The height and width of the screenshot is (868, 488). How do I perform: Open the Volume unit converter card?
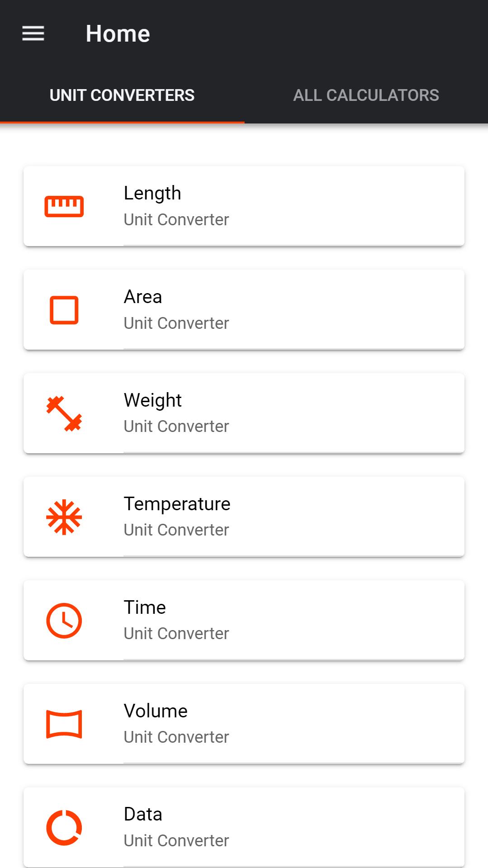[x=244, y=724]
